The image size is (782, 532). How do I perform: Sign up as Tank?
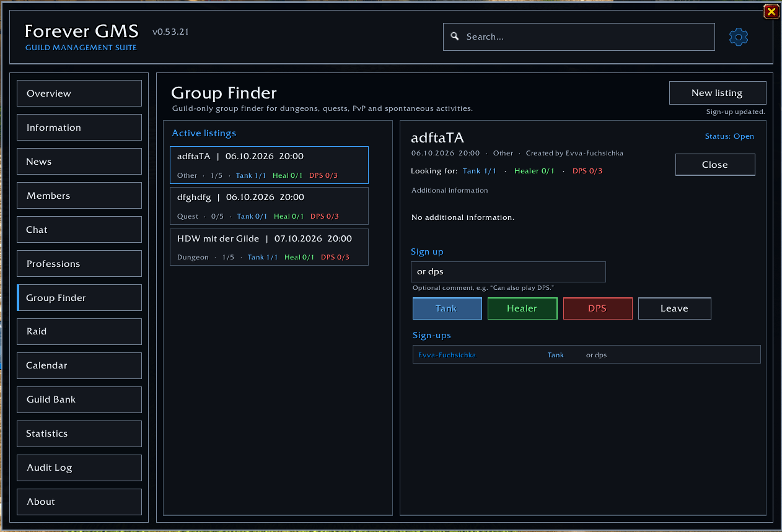[447, 308]
